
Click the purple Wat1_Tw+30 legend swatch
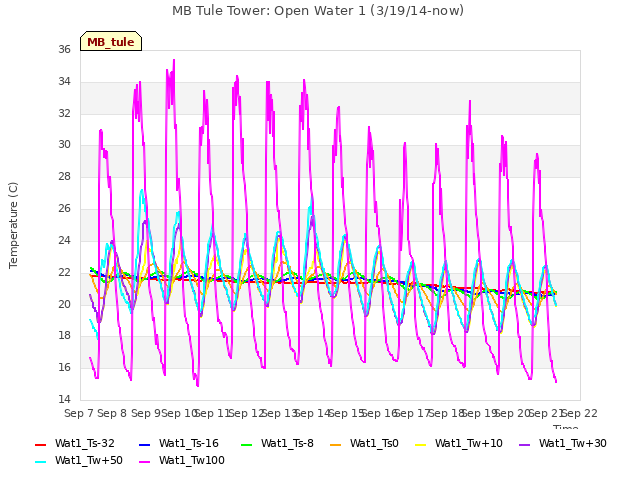click(x=524, y=444)
